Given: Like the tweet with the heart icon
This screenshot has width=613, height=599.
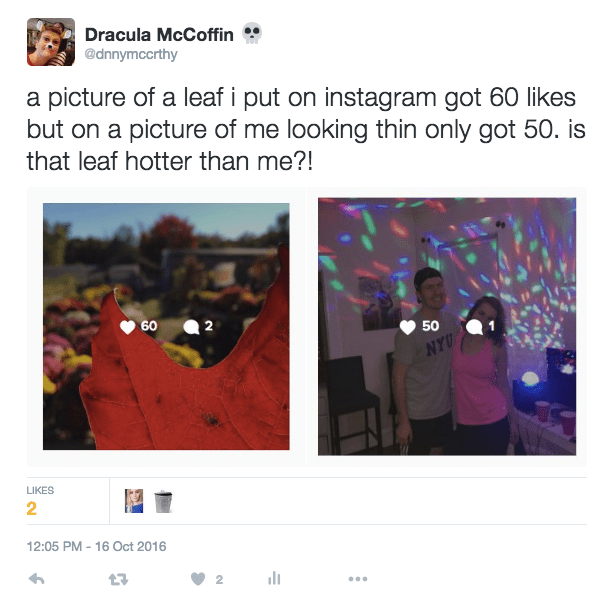Looking at the screenshot, I should pos(198,579).
